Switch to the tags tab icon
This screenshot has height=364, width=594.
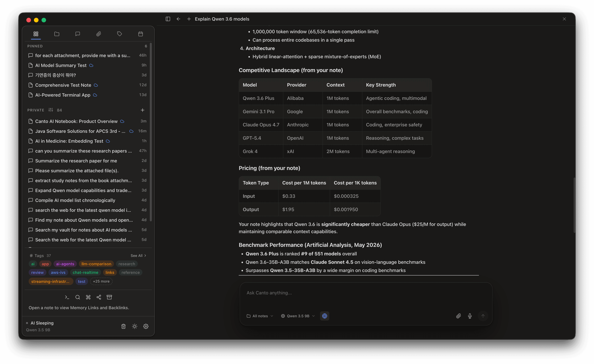coord(120,34)
